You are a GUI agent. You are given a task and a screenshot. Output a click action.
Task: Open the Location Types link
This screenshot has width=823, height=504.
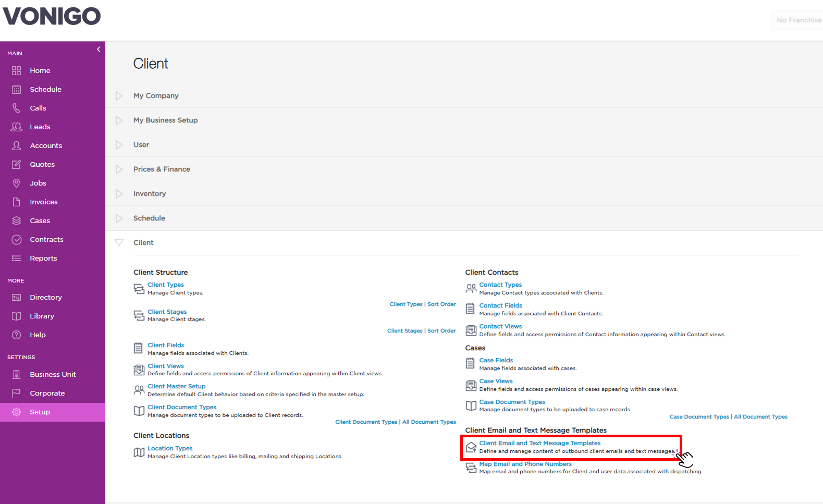(x=170, y=448)
